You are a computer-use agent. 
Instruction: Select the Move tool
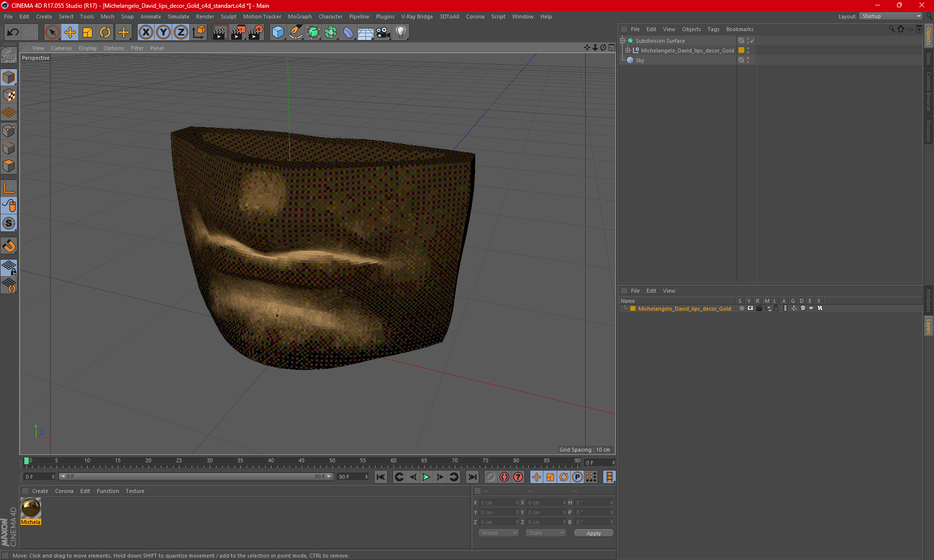point(70,32)
